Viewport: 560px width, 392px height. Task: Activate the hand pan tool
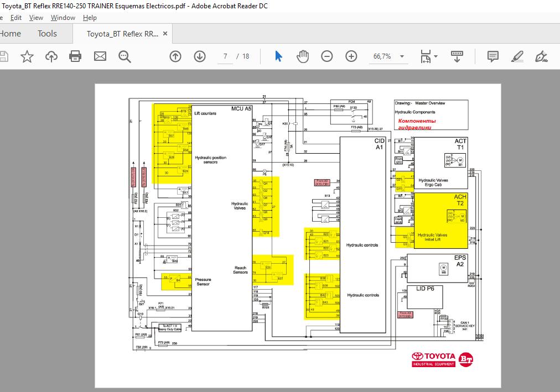pyautogui.click(x=303, y=56)
